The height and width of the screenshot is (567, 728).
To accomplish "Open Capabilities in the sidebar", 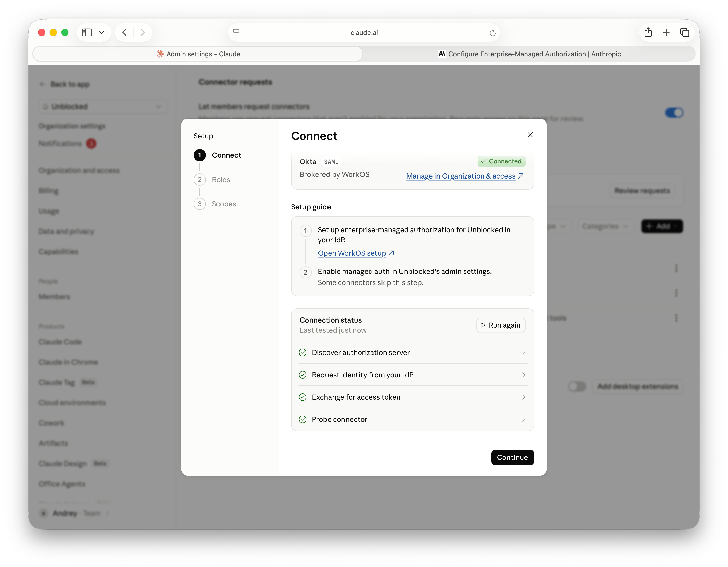I will pyautogui.click(x=58, y=252).
